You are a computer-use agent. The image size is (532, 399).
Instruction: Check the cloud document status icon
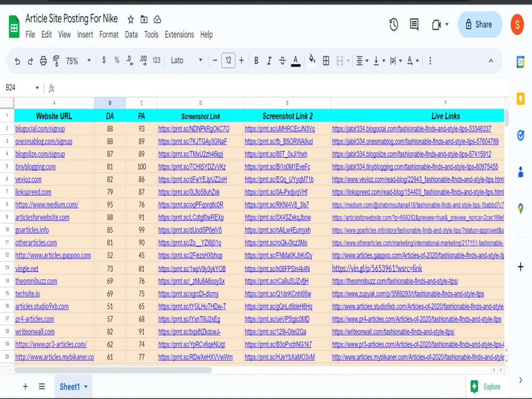157,19
